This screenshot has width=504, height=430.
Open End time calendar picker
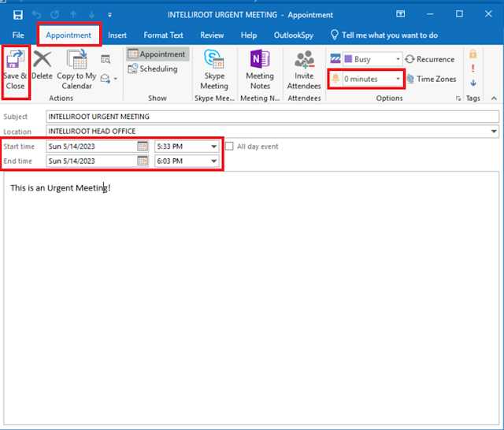[x=143, y=161]
